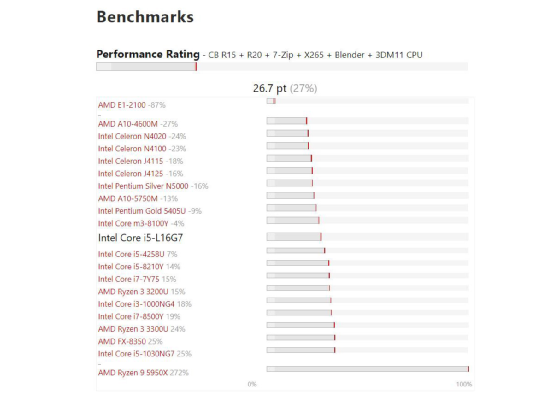Open the Intel Core m3-8100Y link
This screenshot has height=398, width=554.
(133, 223)
